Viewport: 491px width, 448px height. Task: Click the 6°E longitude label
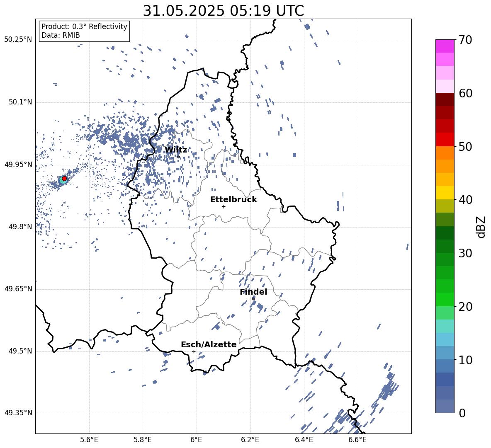coord(196,440)
